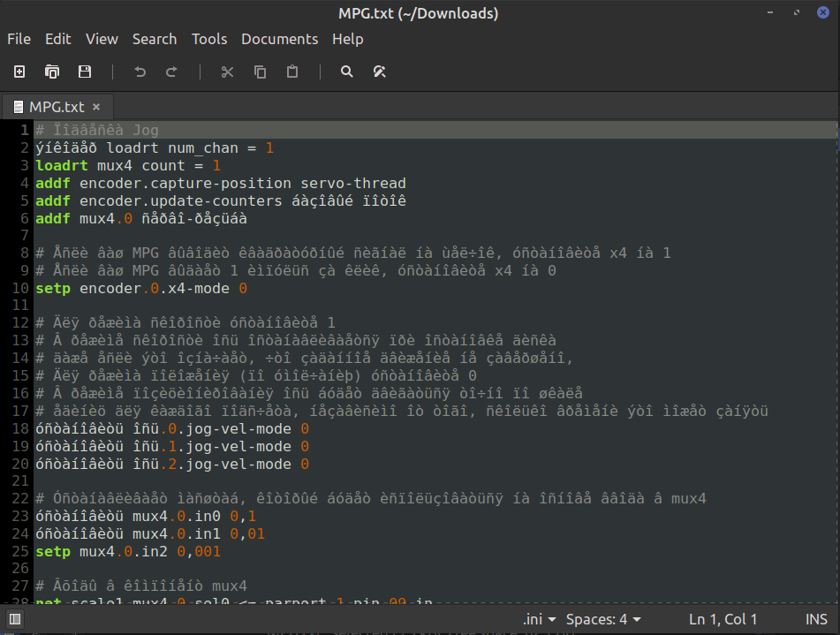The image size is (840, 635).
Task: Open the Spaces: 4 tab width dropdown
Action: (x=604, y=619)
